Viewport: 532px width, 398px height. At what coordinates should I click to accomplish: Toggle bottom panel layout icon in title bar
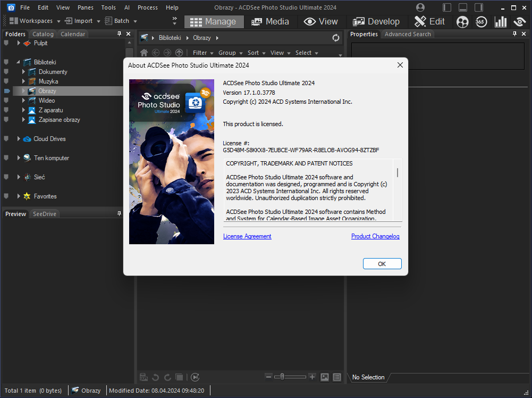click(463, 7)
